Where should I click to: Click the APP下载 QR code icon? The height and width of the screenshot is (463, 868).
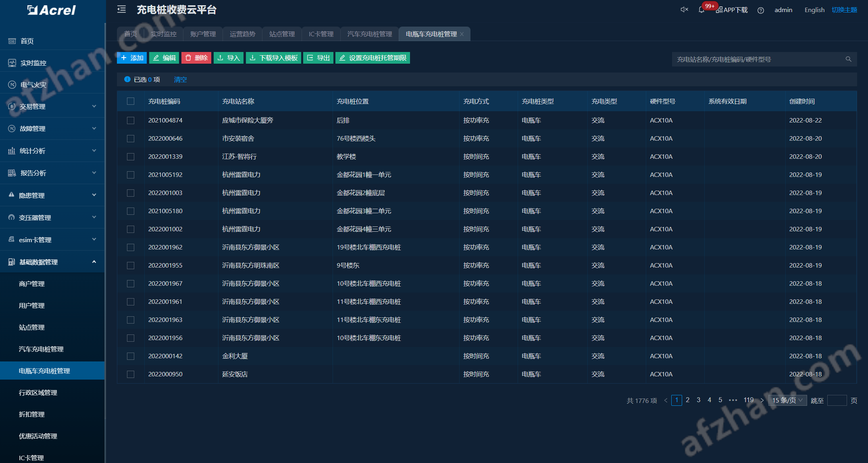(719, 10)
